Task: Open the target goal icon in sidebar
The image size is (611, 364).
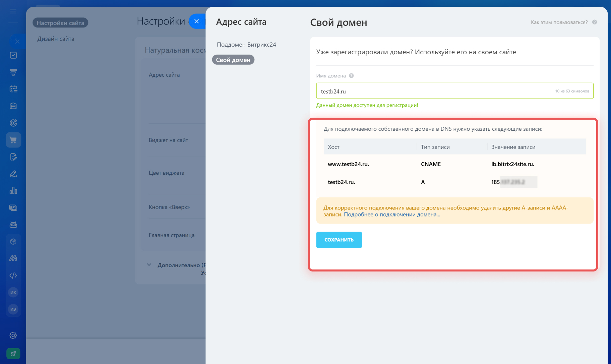Action: 13,123
